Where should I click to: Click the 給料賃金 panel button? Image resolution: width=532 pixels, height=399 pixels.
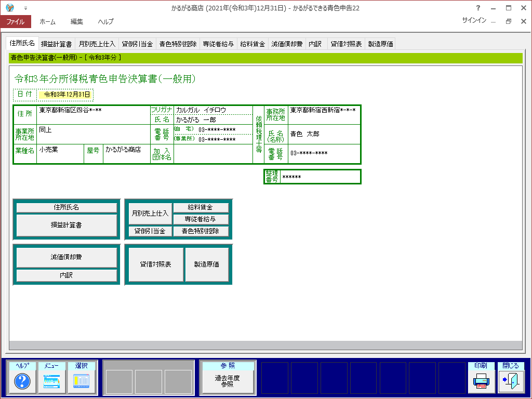(201, 207)
